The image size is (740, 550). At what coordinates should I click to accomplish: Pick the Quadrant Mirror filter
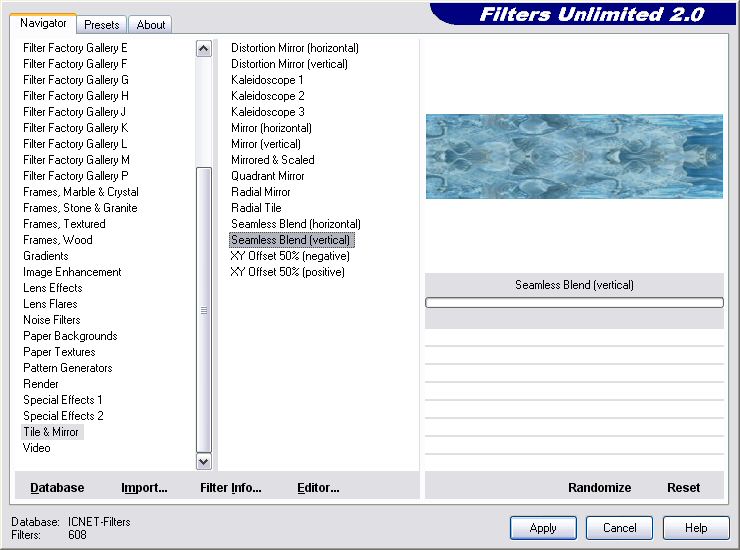pos(268,176)
